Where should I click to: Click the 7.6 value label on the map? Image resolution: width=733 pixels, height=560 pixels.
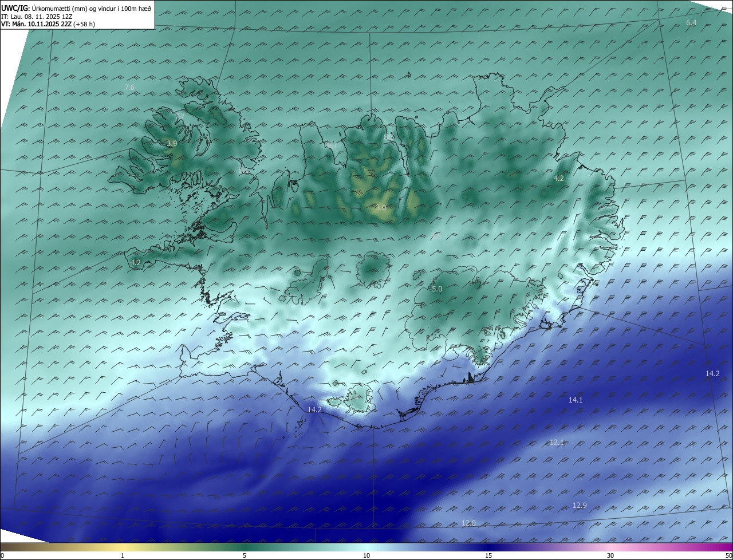pyautogui.click(x=129, y=87)
